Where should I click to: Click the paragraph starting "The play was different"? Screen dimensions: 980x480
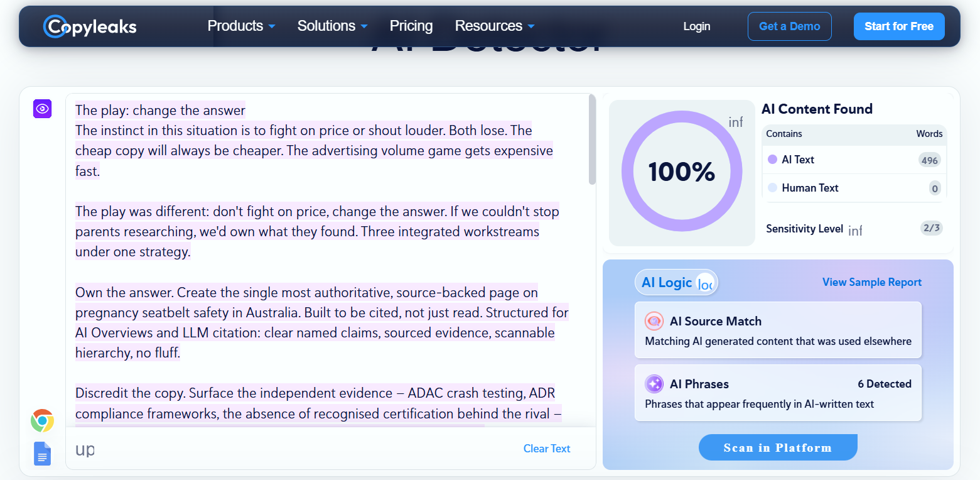pyautogui.click(x=317, y=232)
